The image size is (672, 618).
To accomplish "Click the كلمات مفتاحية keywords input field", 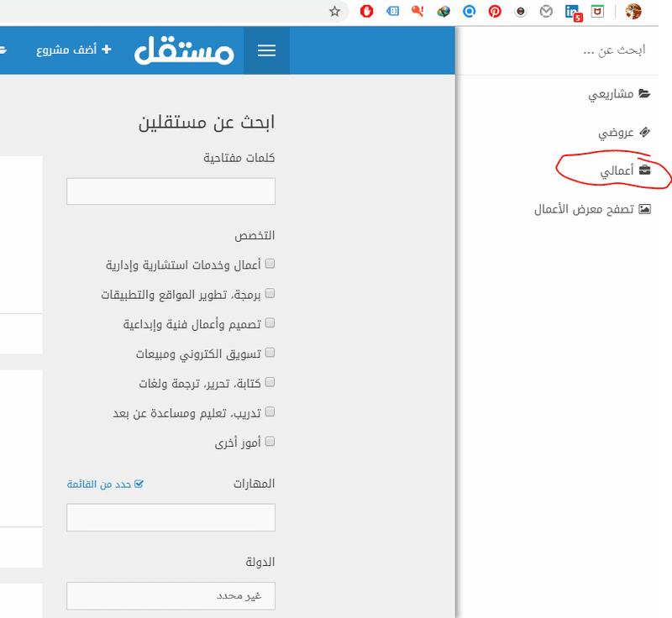I will [171, 191].
